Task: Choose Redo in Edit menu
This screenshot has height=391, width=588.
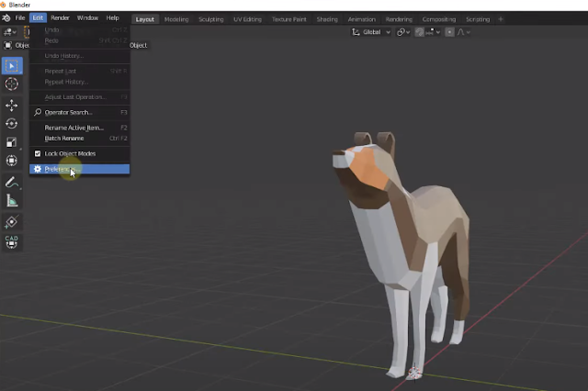Action: point(80,40)
